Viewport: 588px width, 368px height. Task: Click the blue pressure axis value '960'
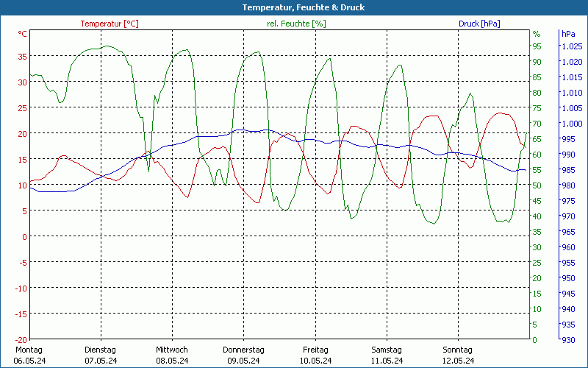[x=568, y=247]
